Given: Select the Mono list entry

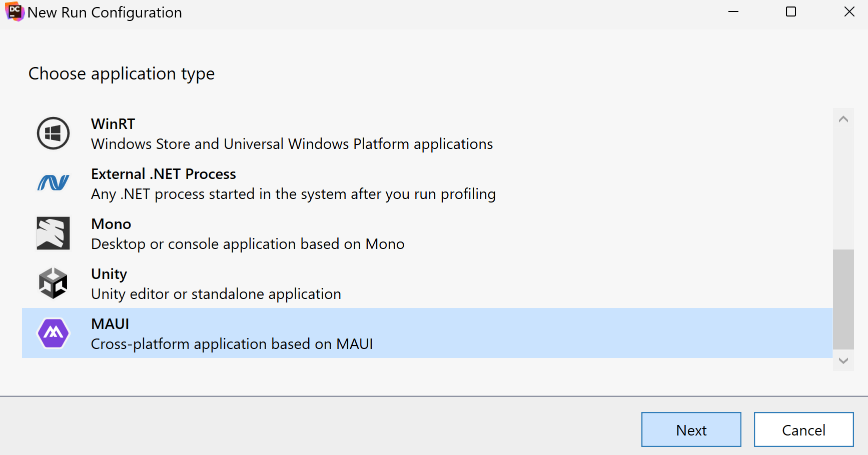Looking at the screenshot, I should pyautogui.click(x=248, y=233).
